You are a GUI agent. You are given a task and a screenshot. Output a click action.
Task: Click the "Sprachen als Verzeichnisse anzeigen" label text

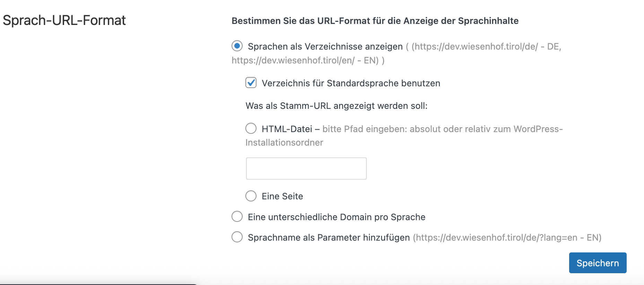coord(325,46)
